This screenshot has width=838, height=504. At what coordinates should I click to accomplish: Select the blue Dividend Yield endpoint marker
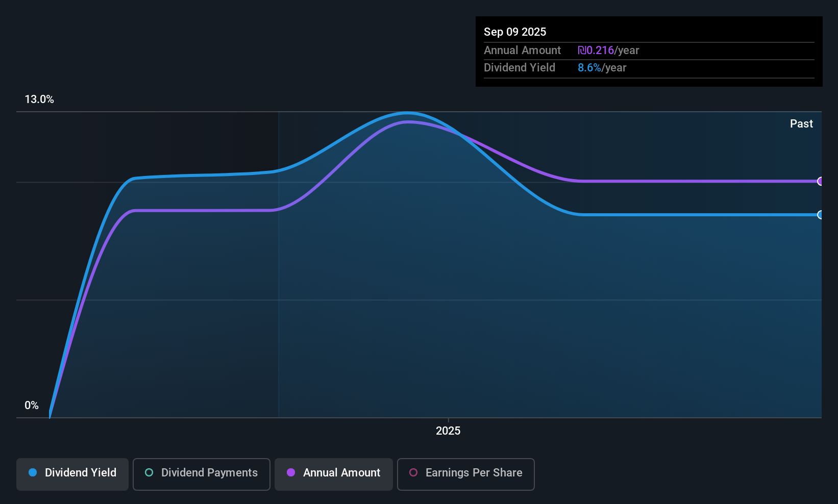[x=820, y=215]
